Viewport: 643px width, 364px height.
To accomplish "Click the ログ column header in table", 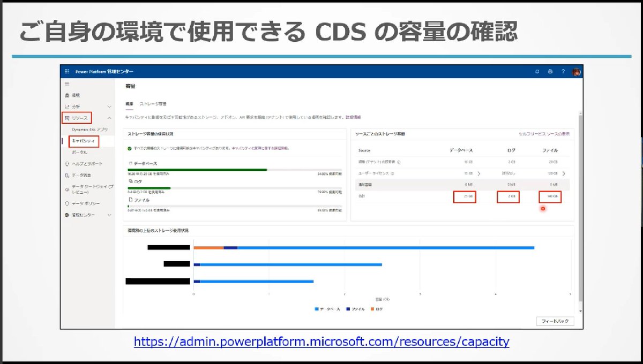I will 511,150.
